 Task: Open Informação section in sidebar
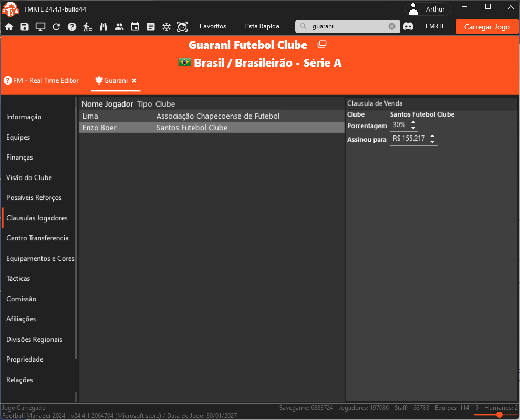click(x=24, y=117)
